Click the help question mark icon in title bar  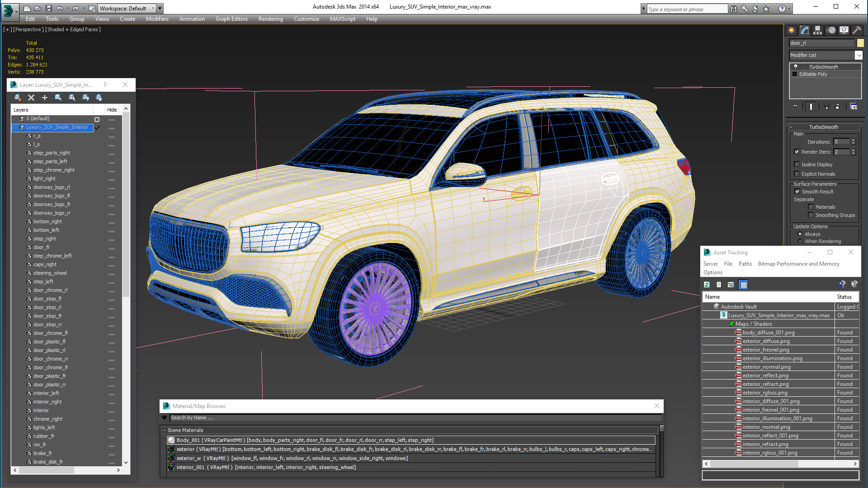click(782, 9)
